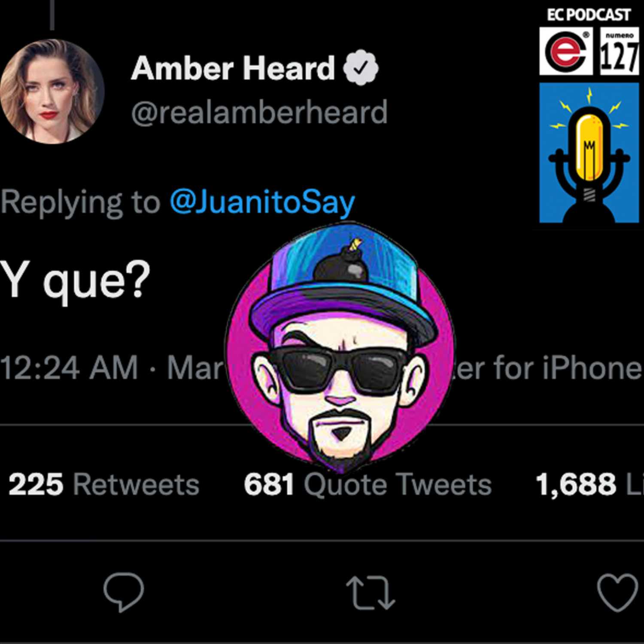Viewport: 644px width, 644px height.
Task: Click the numero 127 badge
Action: 619,52
